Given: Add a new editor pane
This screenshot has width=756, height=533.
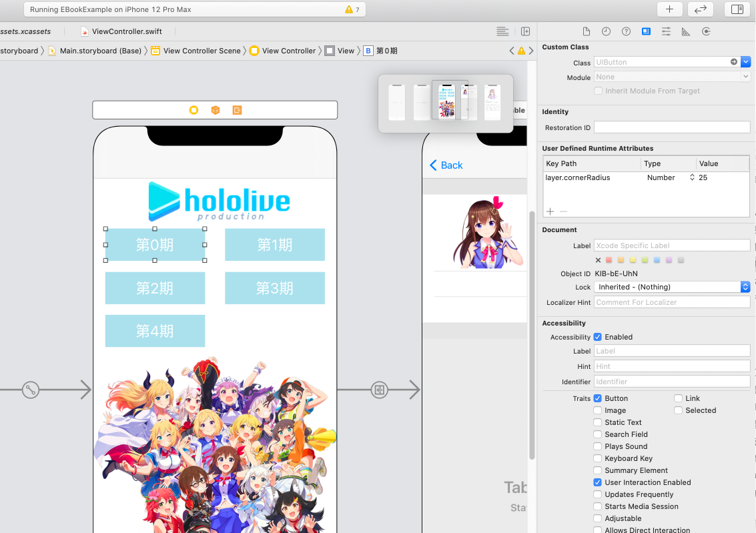Looking at the screenshot, I should (526, 31).
